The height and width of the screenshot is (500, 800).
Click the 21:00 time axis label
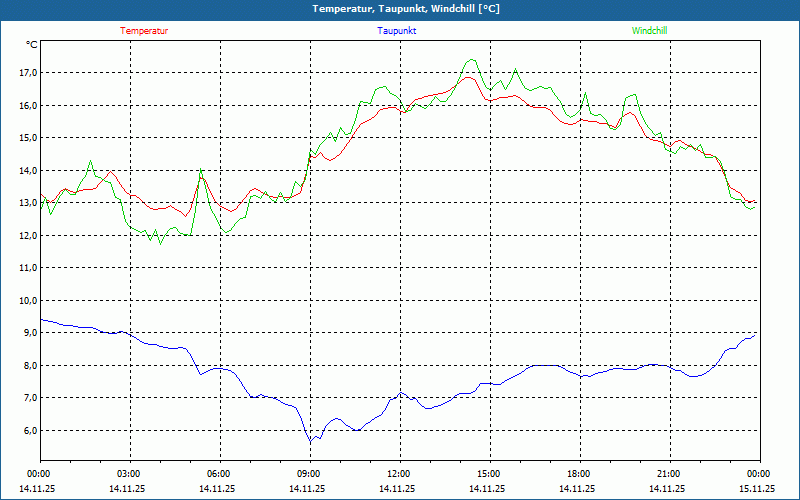(x=669, y=474)
